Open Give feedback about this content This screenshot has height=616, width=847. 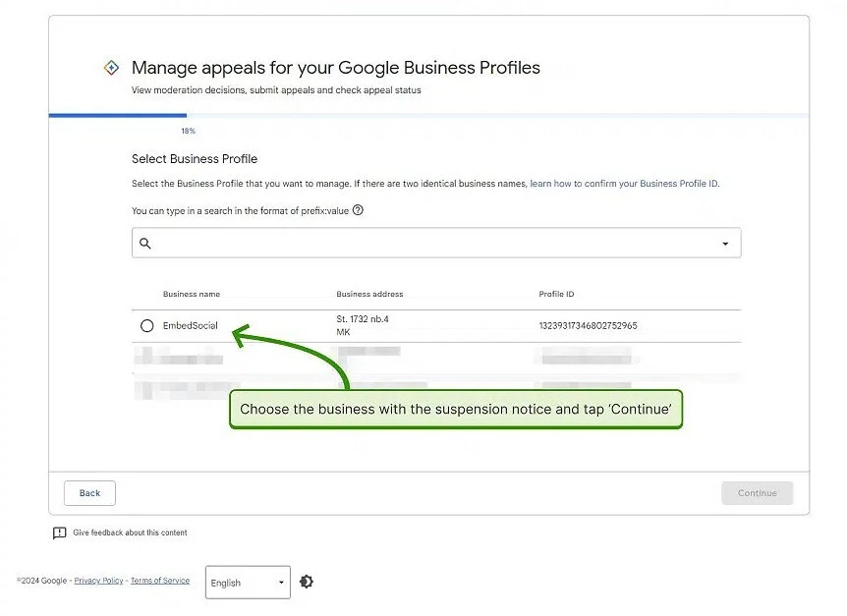tap(130, 532)
